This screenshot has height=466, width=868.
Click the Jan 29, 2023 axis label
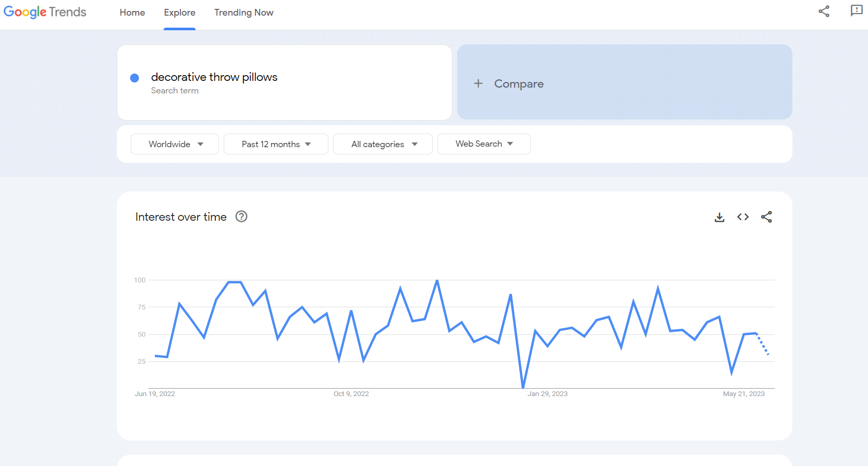pos(547,394)
